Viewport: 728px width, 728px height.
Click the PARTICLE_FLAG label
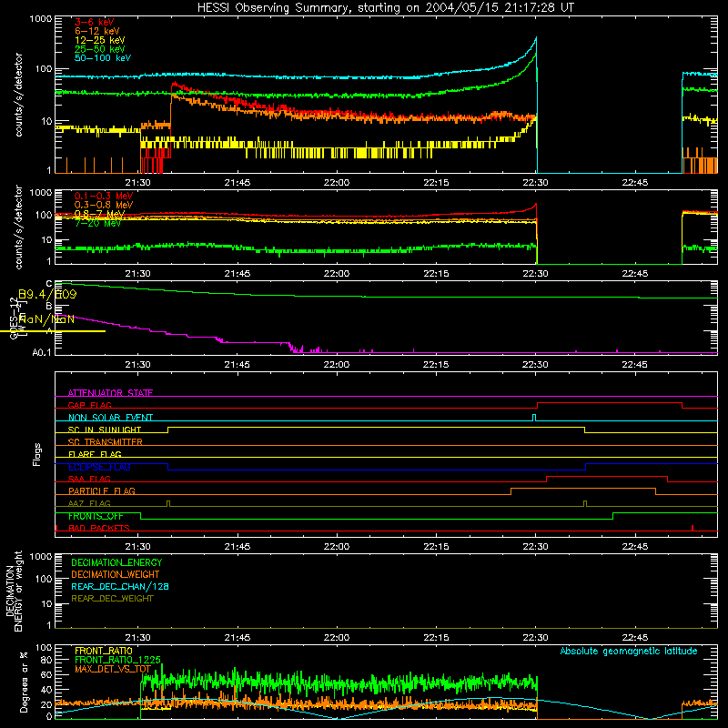click(102, 490)
